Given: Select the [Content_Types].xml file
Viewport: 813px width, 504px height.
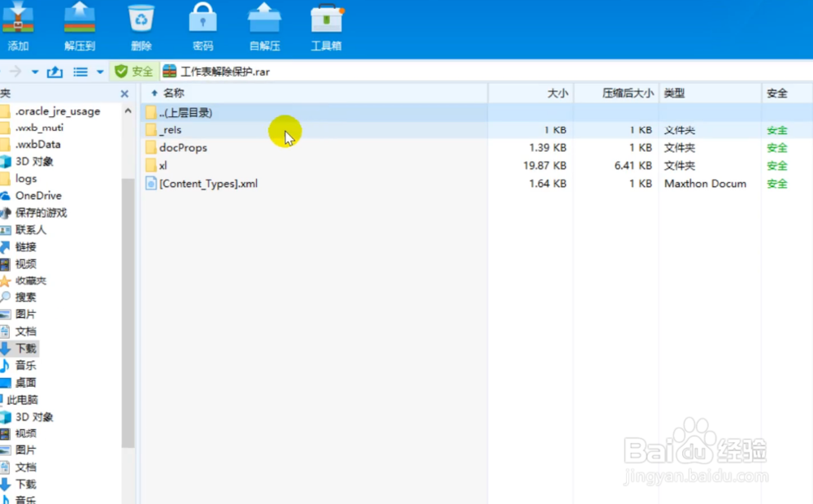Looking at the screenshot, I should 476,184.
